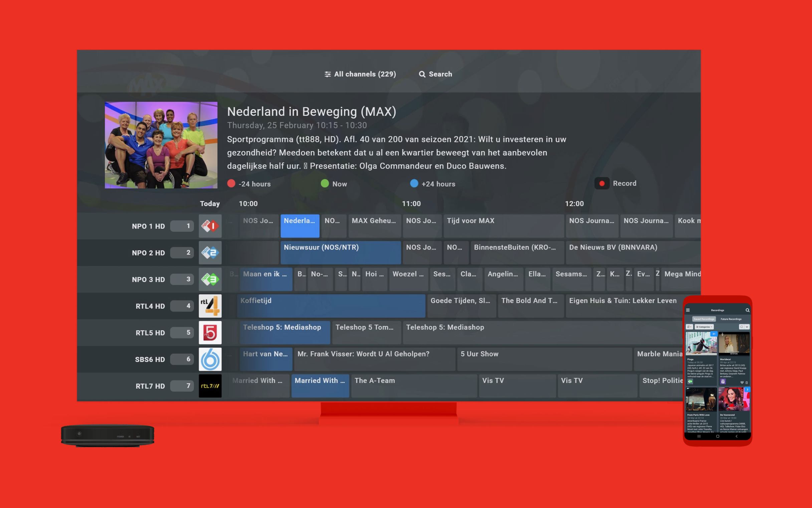Screen dimensions: 812x508
Task: Open From Paris With Love thumbnail on phone
Action: pos(701,399)
